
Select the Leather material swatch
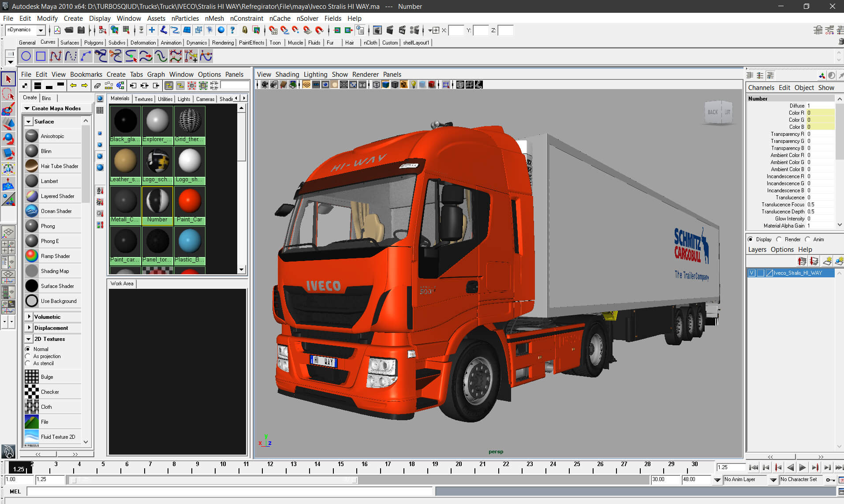click(x=125, y=165)
